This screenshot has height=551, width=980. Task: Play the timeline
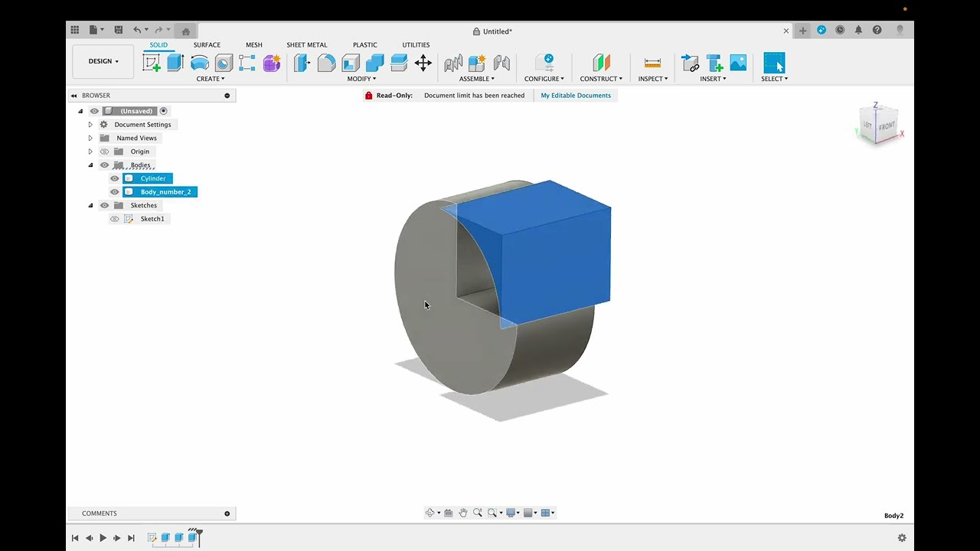pyautogui.click(x=103, y=538)
